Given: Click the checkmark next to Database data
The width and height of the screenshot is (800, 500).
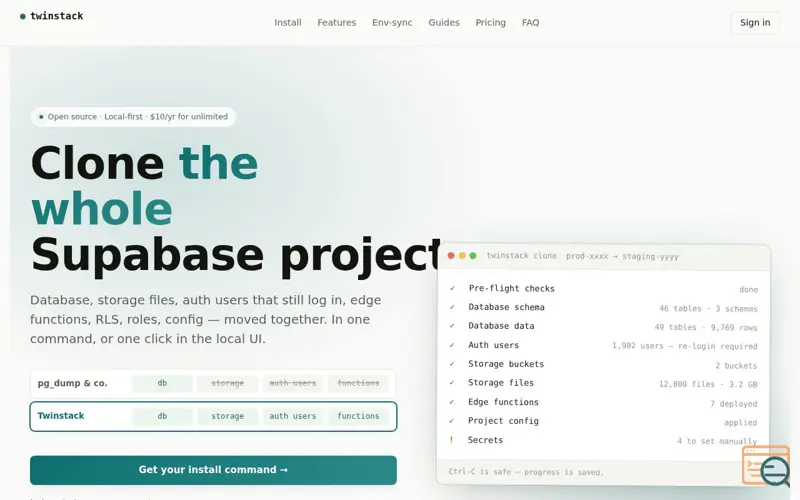Looking at the screenshot, I should 452,326.
